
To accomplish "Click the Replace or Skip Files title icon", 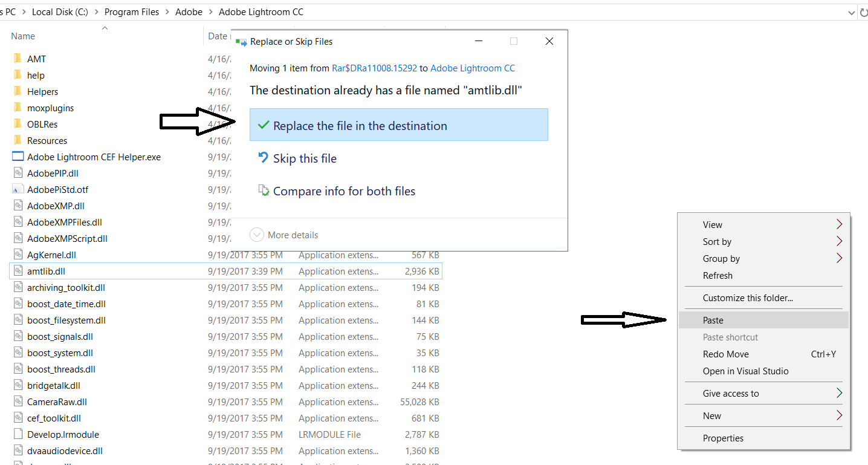I will point(241,42).
